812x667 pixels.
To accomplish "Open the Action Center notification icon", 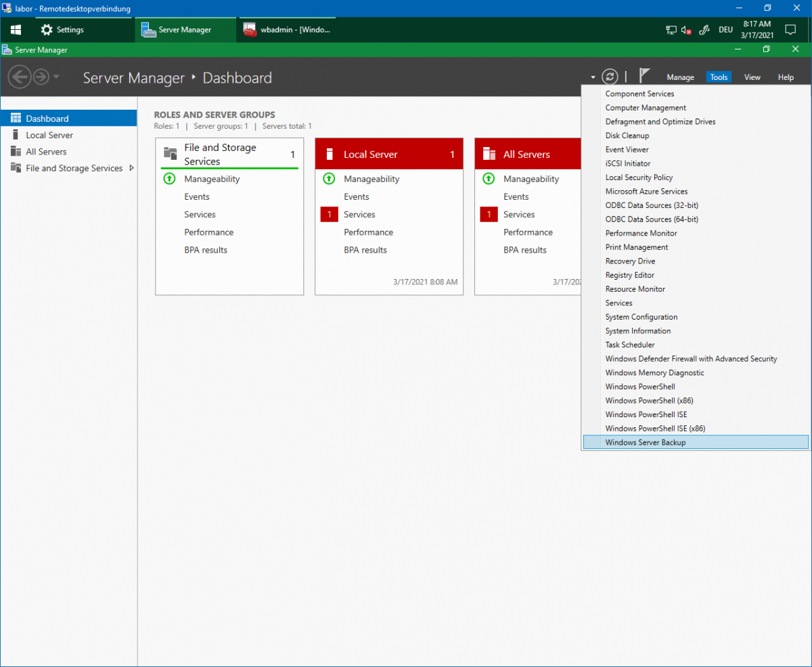I will click(x=790, y=30).
